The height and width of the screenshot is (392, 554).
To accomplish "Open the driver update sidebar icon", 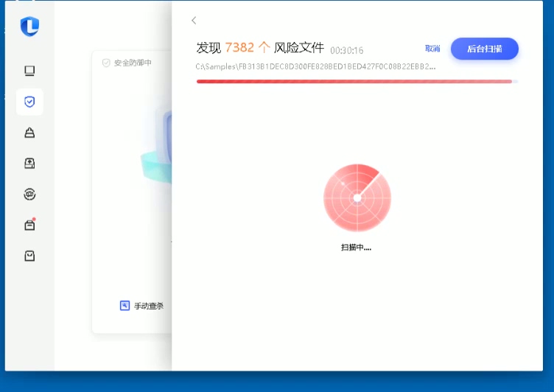I will (29, 164).
